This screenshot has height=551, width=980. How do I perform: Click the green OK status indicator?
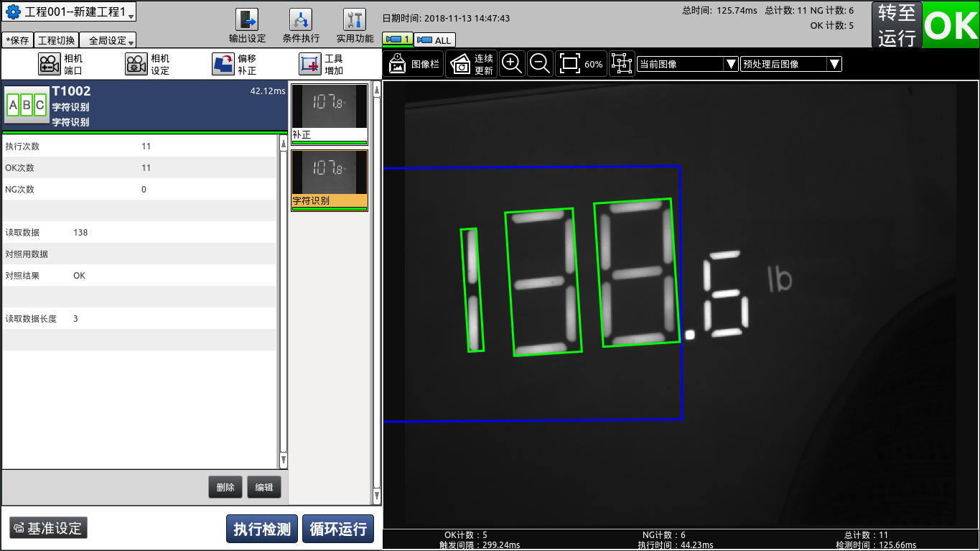[951, 25]
